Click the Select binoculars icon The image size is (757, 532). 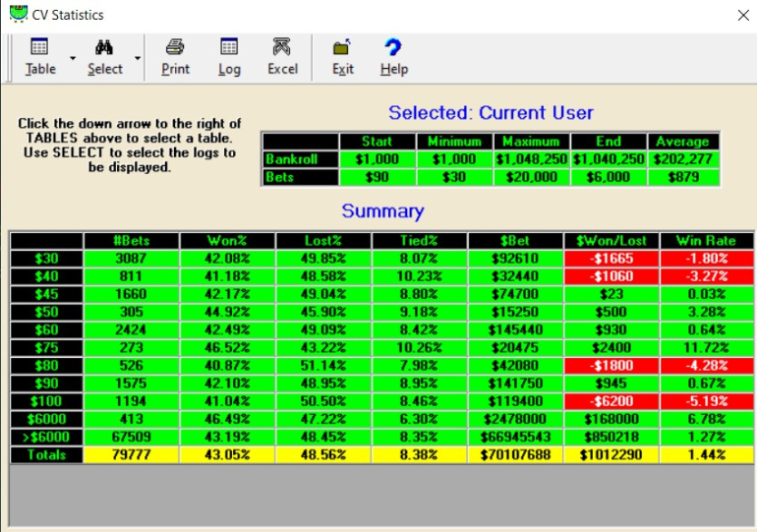click(x=104, y=47)
